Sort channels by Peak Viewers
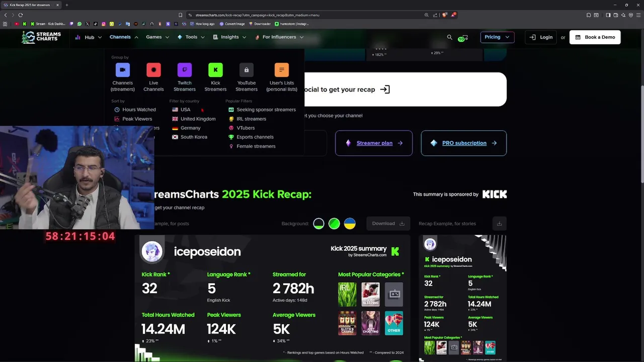 click(133, 119)
